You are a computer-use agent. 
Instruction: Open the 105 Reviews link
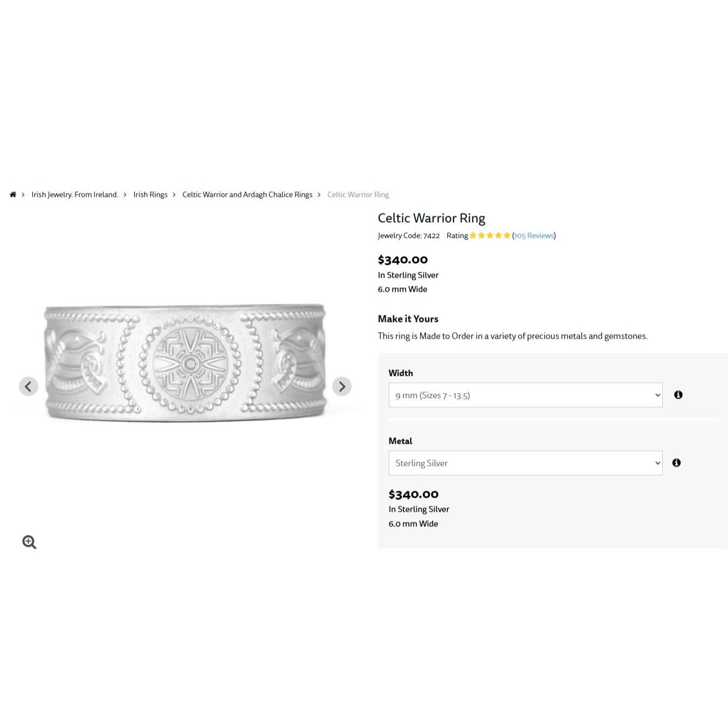(x=534, y=236)
